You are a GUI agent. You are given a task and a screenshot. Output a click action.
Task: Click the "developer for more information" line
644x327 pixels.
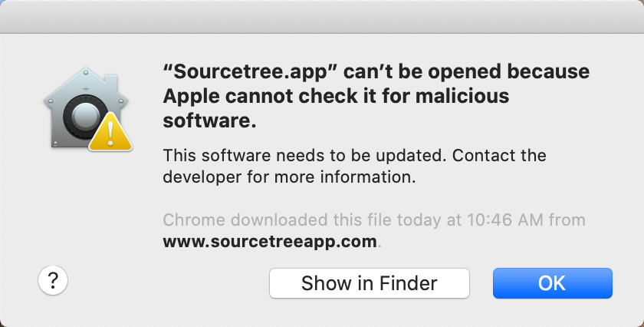[x=289, y=177]
